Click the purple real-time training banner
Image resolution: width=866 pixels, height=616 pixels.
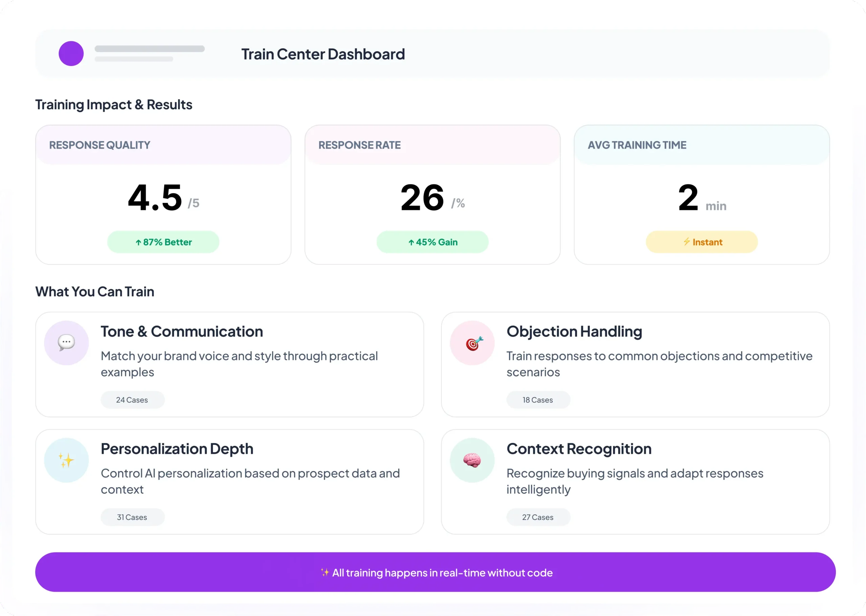435,572
